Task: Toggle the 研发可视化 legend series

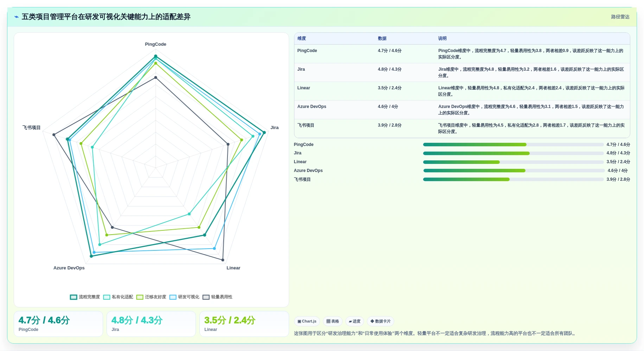Action: (x=184, y=297)
